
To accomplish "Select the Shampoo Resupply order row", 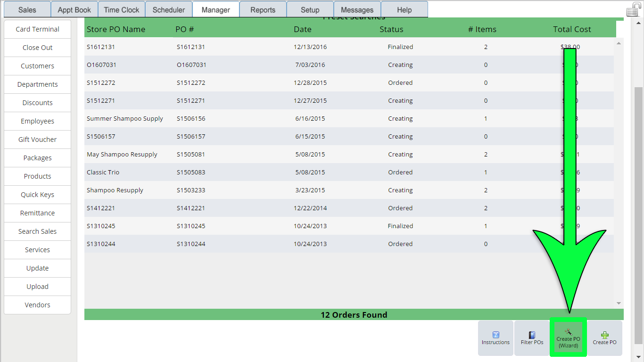I will 349,190.
